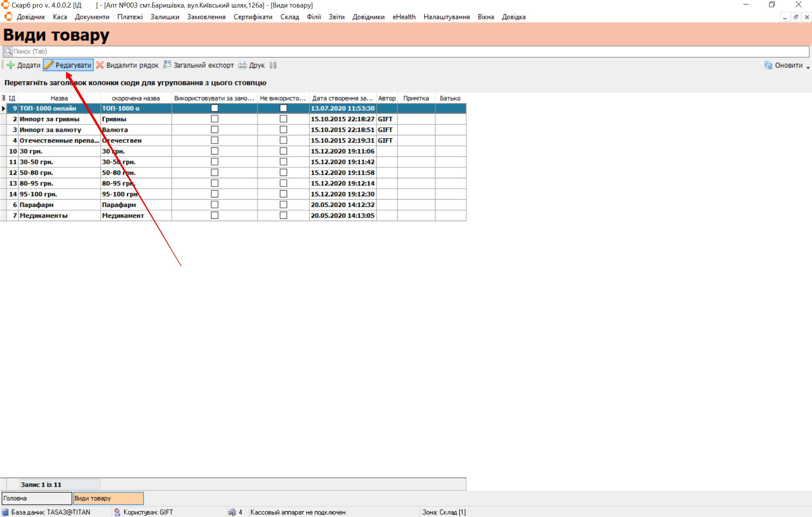This screenshot has width=812, height=517.
Task: Click the green plus Додати icon
Action: point(11,65)
